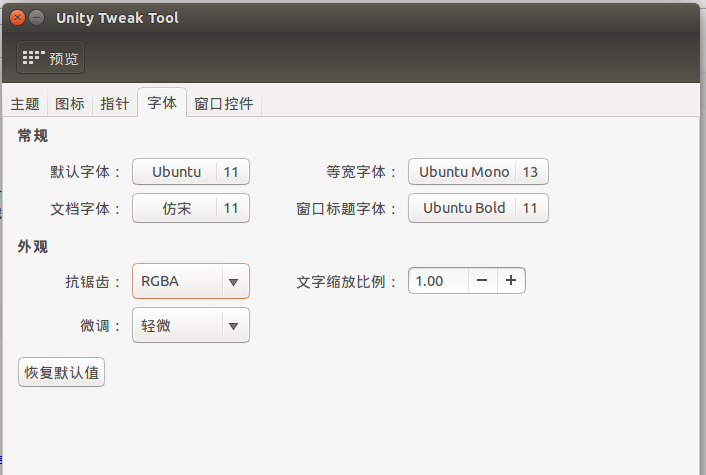Switch to the 指针 tab

[115, 104]
